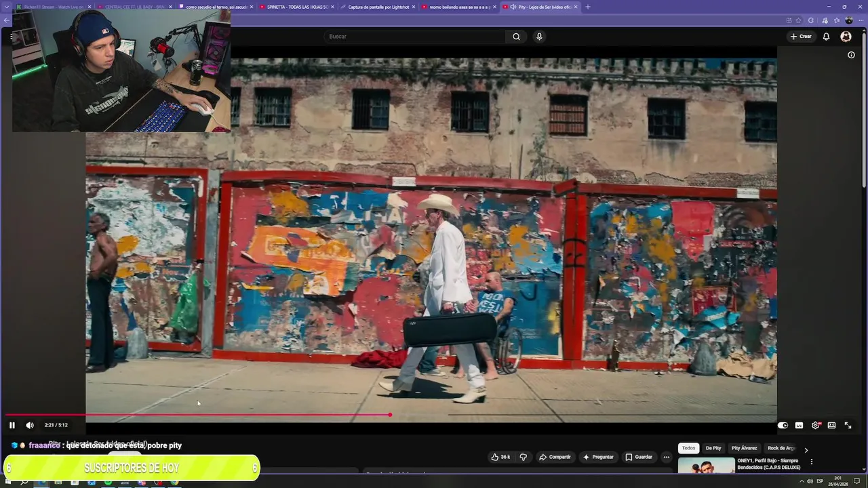
Task: Open browser three-dot menu
Action: click(x=860, y=20)
